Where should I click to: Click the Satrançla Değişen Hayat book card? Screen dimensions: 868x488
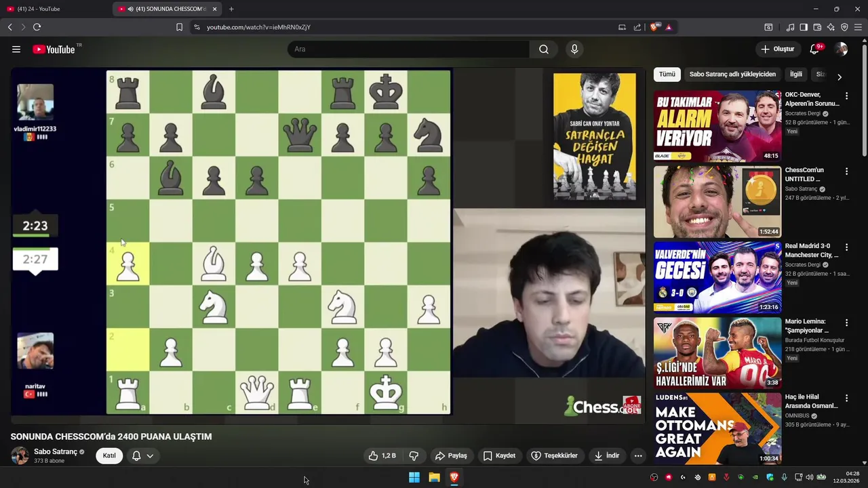(x=595, y=136)
